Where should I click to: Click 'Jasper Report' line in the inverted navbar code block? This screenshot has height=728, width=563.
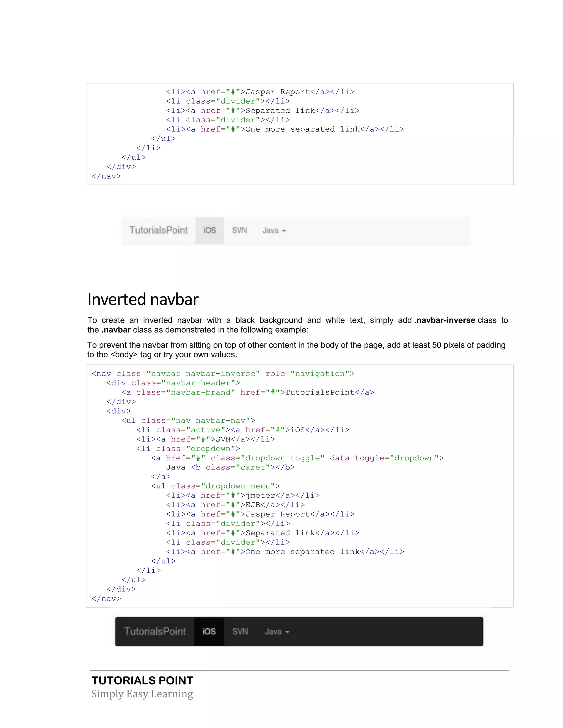tap(261, 514)
